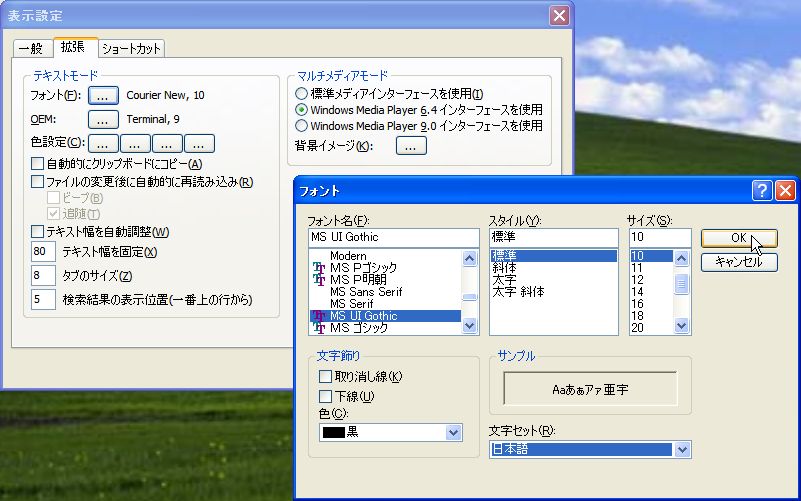Click TrueType icon beside MS Pゴシック

coord(319,268)
